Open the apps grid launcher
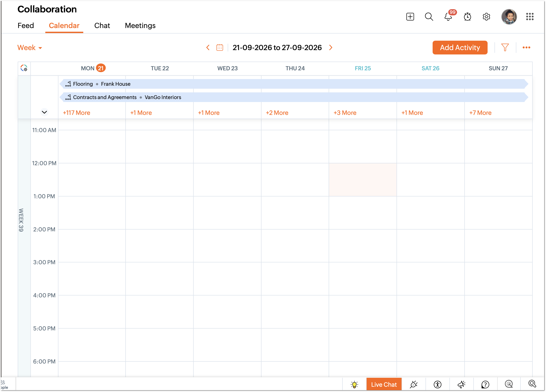546x392 pixels. click(530, 17)
